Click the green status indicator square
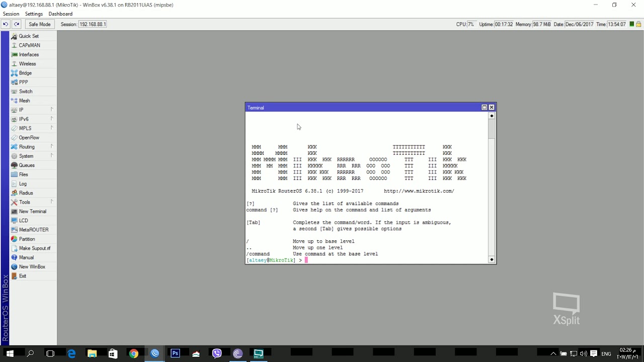This screenshot has height=362, width=644. pyautogui.click(x=631, y=24)
